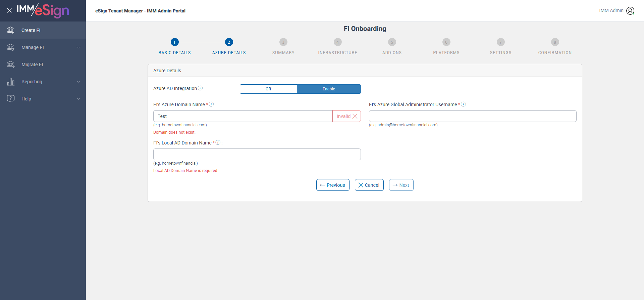Expand the Help menu chevron
The image size is (644, 300).
78,99
